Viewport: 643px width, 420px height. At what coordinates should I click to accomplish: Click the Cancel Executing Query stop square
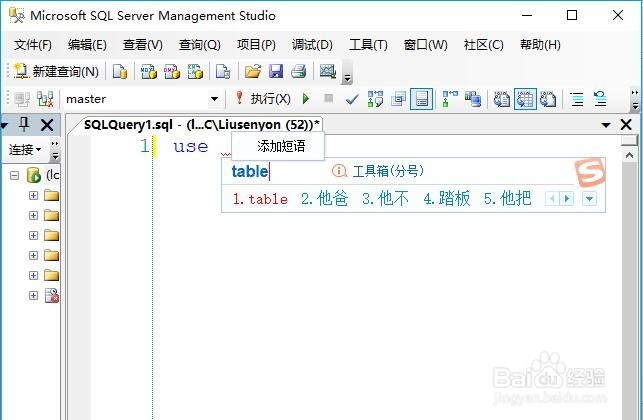[x=328, y=98]
